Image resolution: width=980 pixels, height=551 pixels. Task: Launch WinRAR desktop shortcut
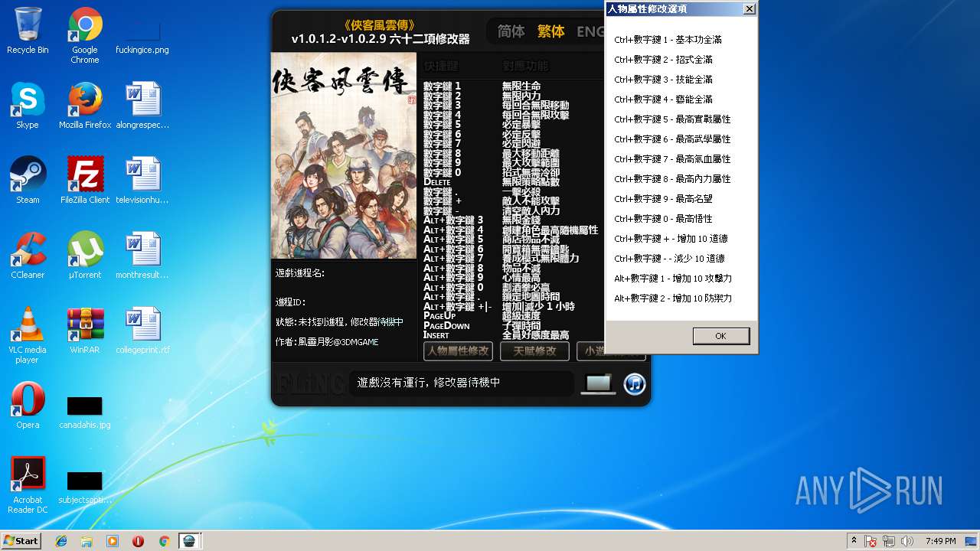85,331
